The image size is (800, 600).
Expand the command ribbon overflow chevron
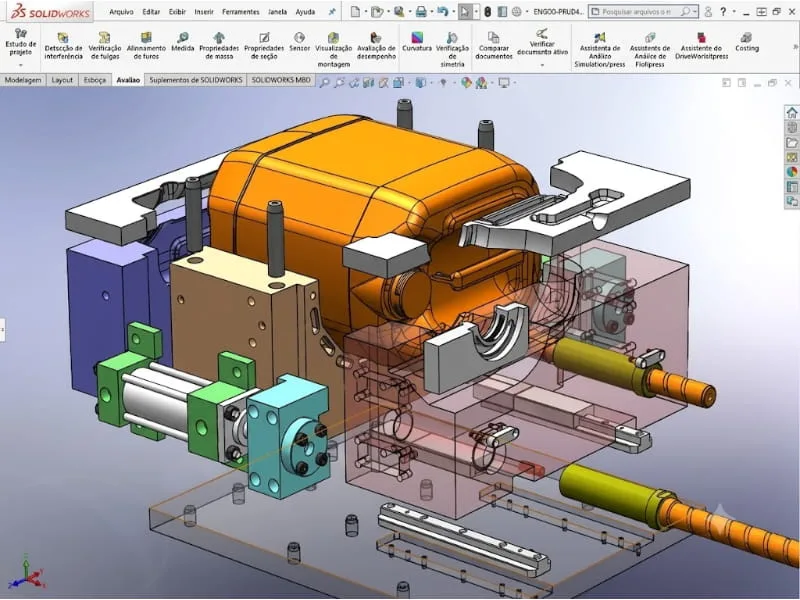tap(795, 47)
